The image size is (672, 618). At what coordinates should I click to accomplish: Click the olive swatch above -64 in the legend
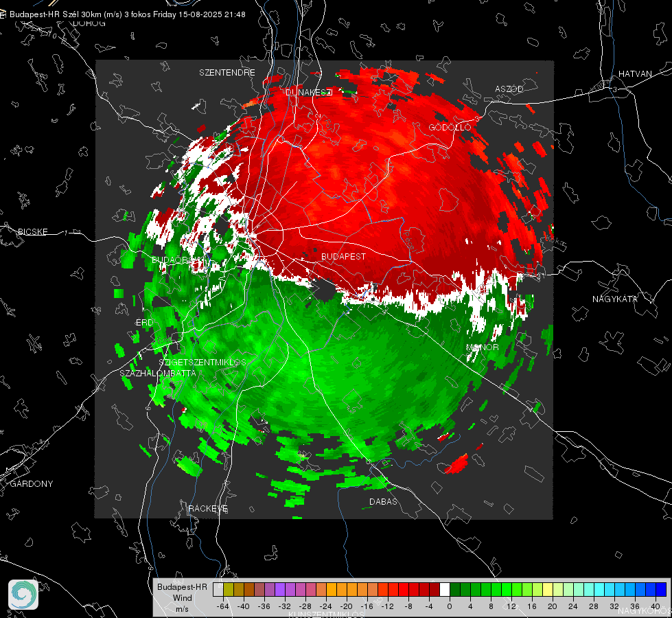click(229, 590)
